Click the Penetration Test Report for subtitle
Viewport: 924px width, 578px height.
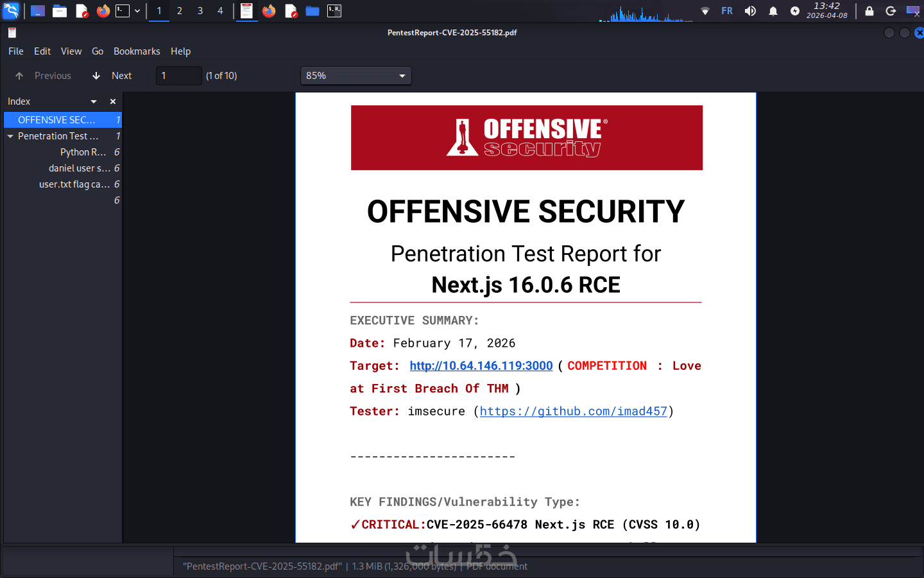526,254
